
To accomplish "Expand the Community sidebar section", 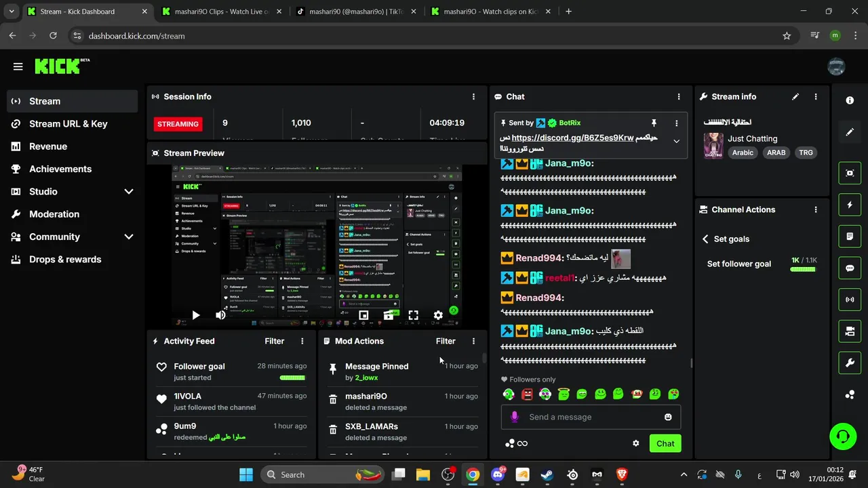I will (x=129, y=237).
